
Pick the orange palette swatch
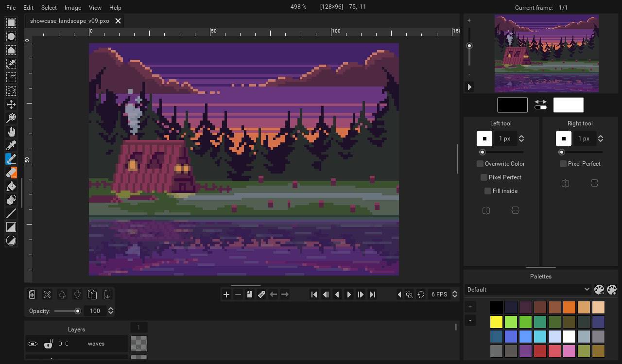pos(569,307)
